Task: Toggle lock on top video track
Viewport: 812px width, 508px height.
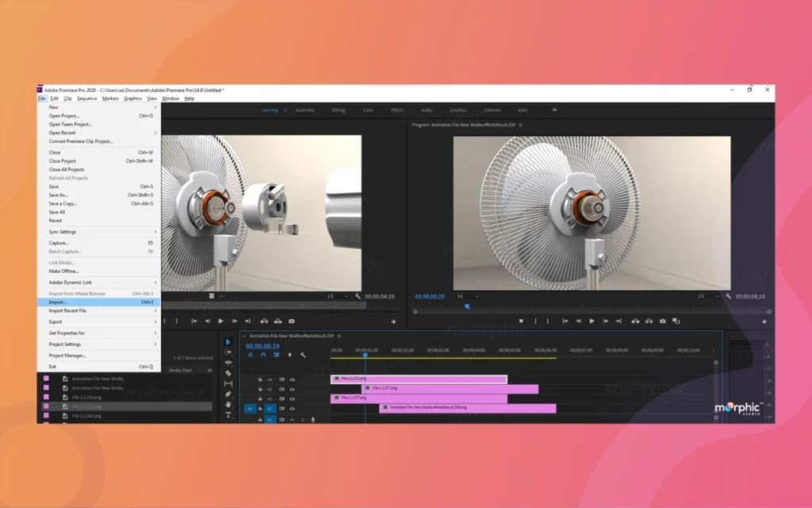Action: (x=260, y=379)
